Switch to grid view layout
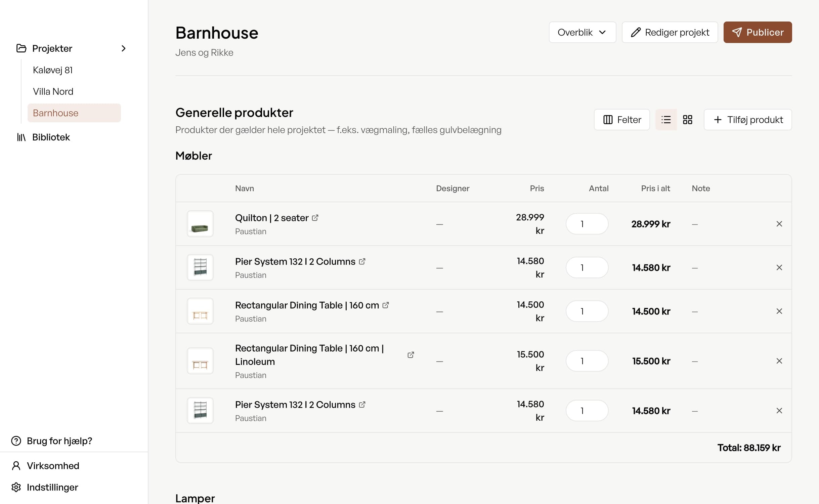 click(x=687, y=120)
